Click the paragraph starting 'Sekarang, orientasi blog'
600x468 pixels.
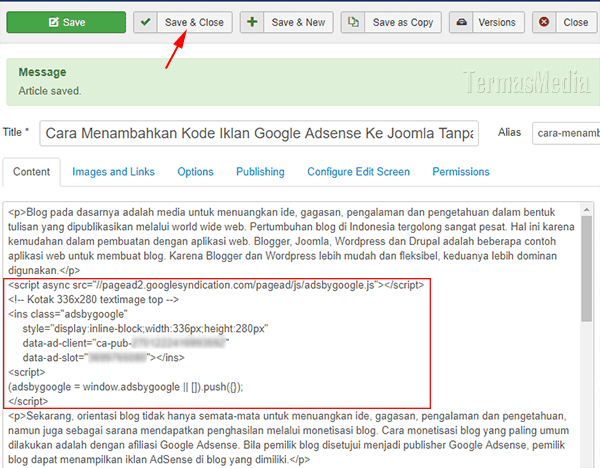(289, 438)
